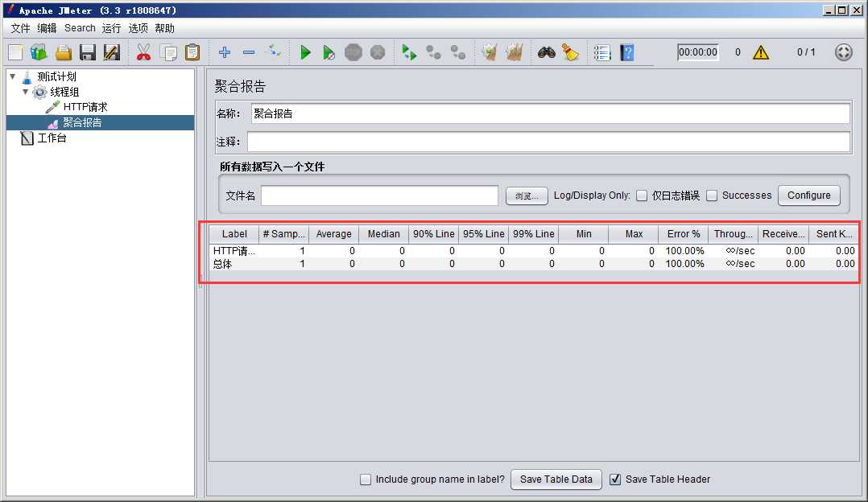Click the 00:00:00 elapsed time display
The height and width of the screenshot is (502, 868).
click(x=698, y=52)
